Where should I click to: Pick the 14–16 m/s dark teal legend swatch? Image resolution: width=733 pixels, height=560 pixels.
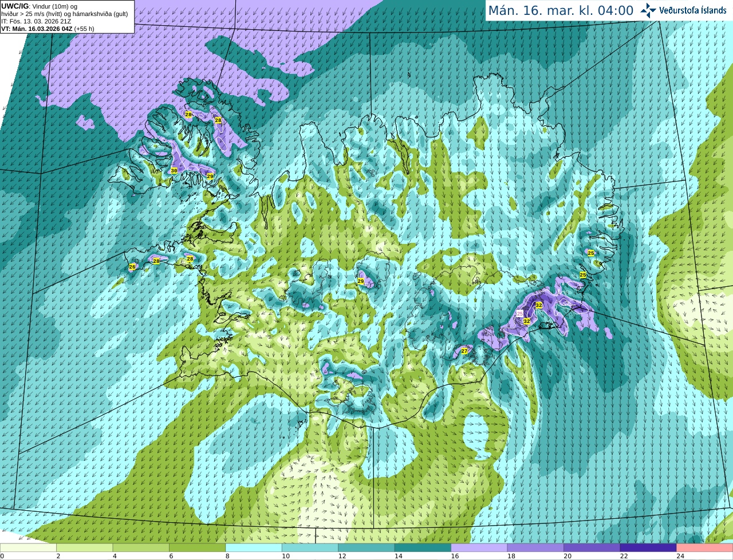[423, 547]
